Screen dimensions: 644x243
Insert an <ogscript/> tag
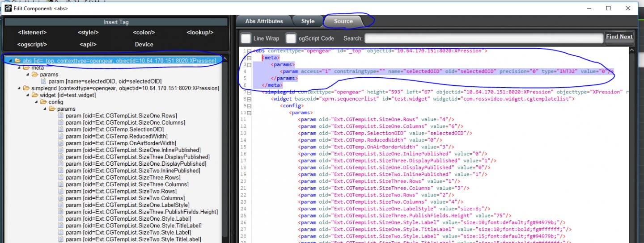[32, 44]
